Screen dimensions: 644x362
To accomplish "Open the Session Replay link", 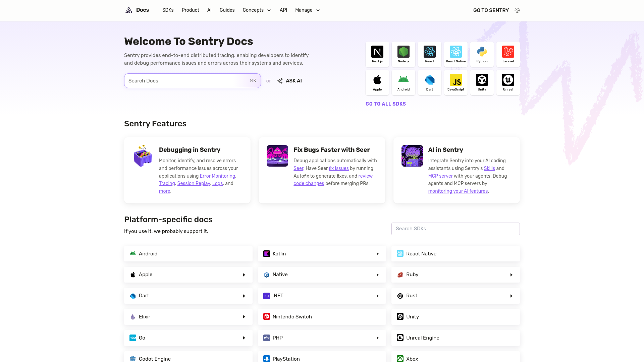I will (194, 183).
